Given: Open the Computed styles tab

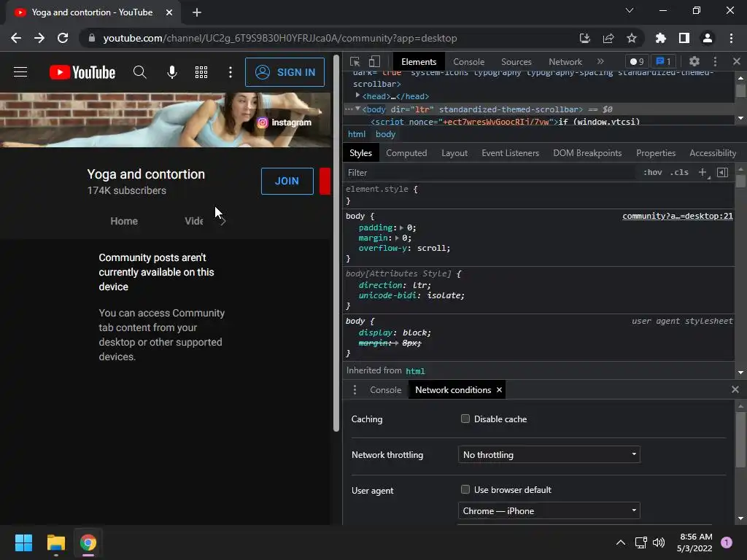Looking at the screenshot, I should coord(406,153).
